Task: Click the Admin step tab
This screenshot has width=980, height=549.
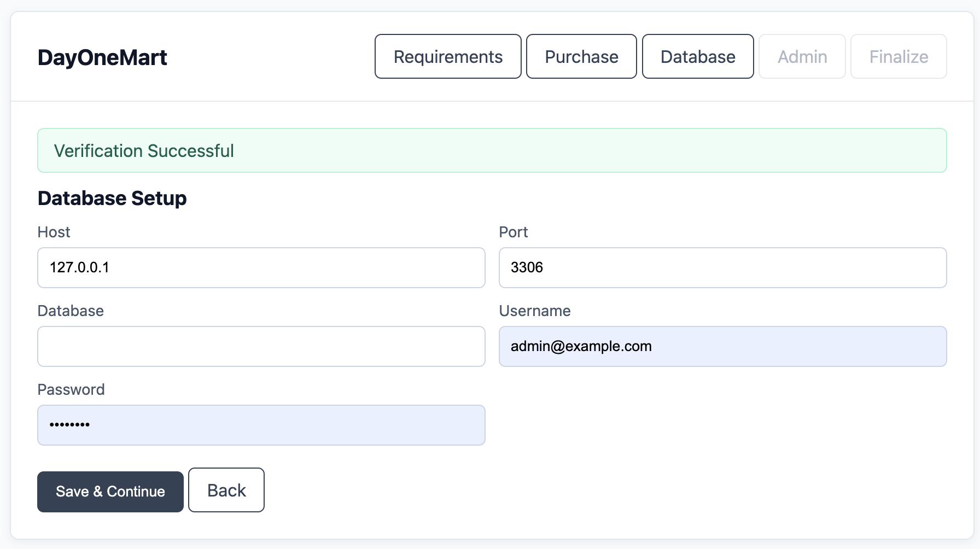Action: coord(802,56)
